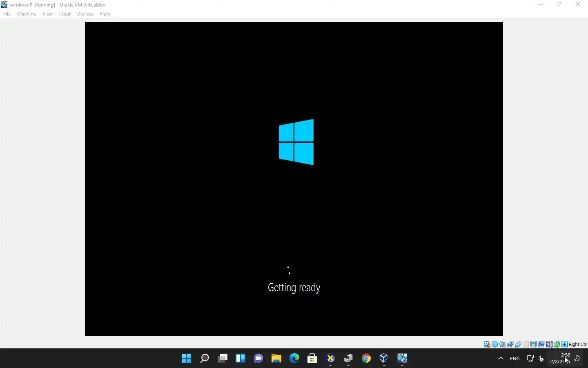
Task: Open Microsoft Store from taskbar
Action: (x=312, y=359)
